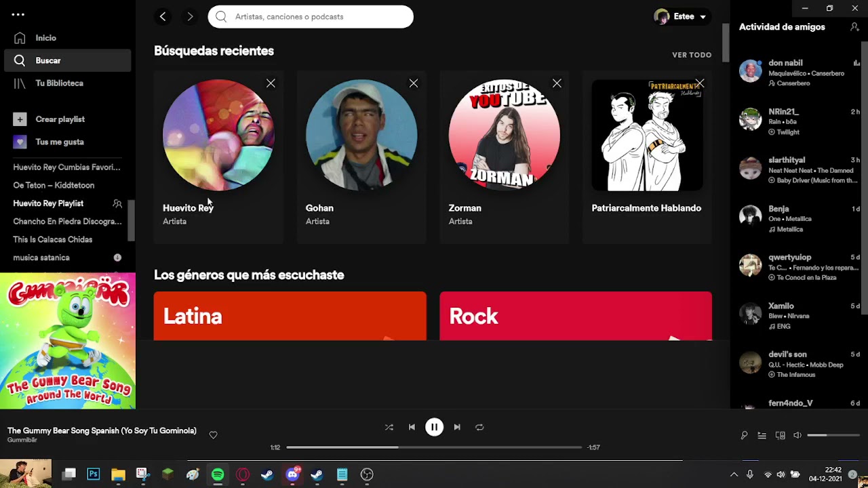Open Tus me gusta heart icon
The image size is (868, 488).
click(x=20, y=142)
